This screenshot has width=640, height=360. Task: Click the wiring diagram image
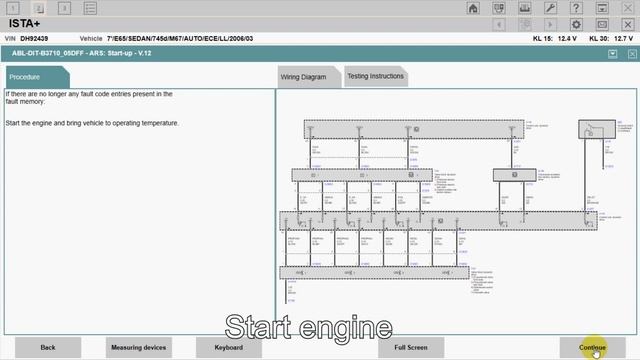click(455, 211)
